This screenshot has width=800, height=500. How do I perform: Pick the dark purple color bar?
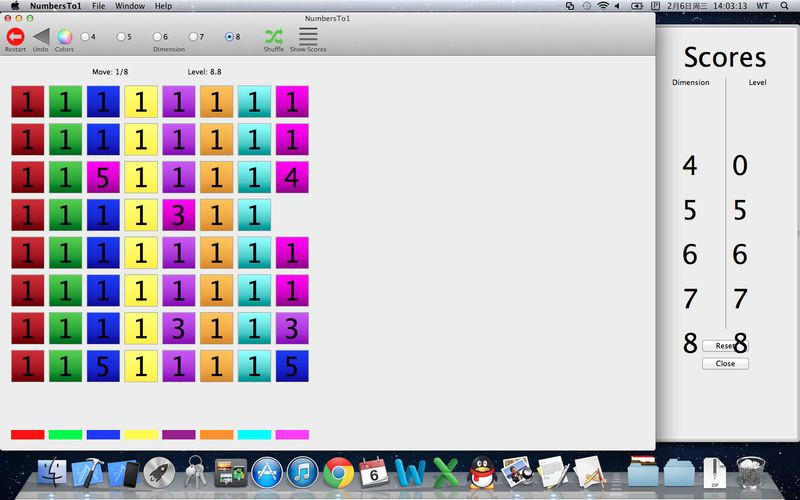(179, 435)
